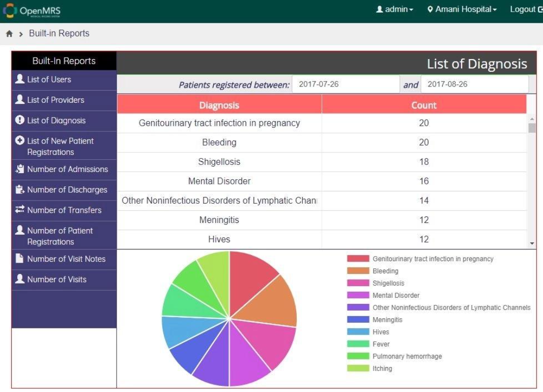Toggle the Hives legend color swatch
This screenshot has width=543, height=392.
(x=358, y=332)
